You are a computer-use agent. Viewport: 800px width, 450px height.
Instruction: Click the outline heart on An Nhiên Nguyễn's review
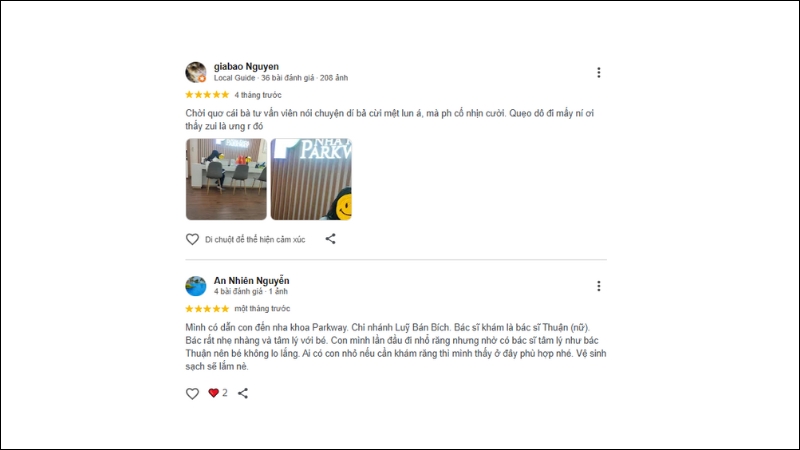point(192,393)
